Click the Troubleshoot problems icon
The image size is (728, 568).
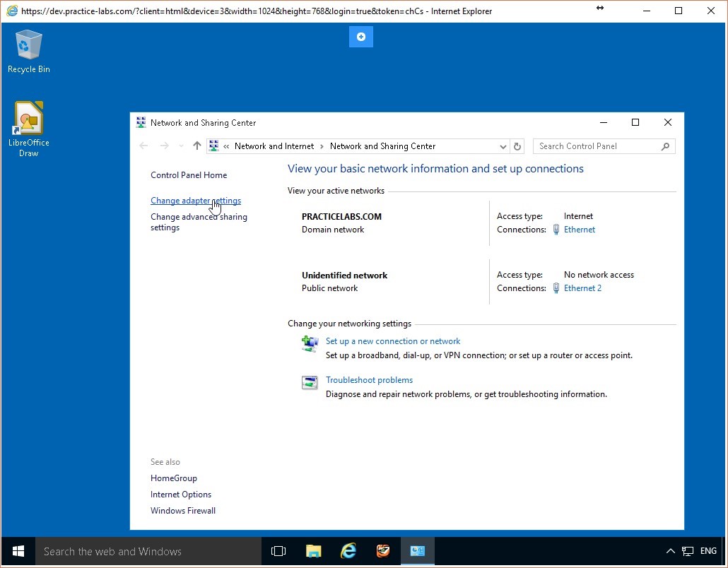point(309,382)
